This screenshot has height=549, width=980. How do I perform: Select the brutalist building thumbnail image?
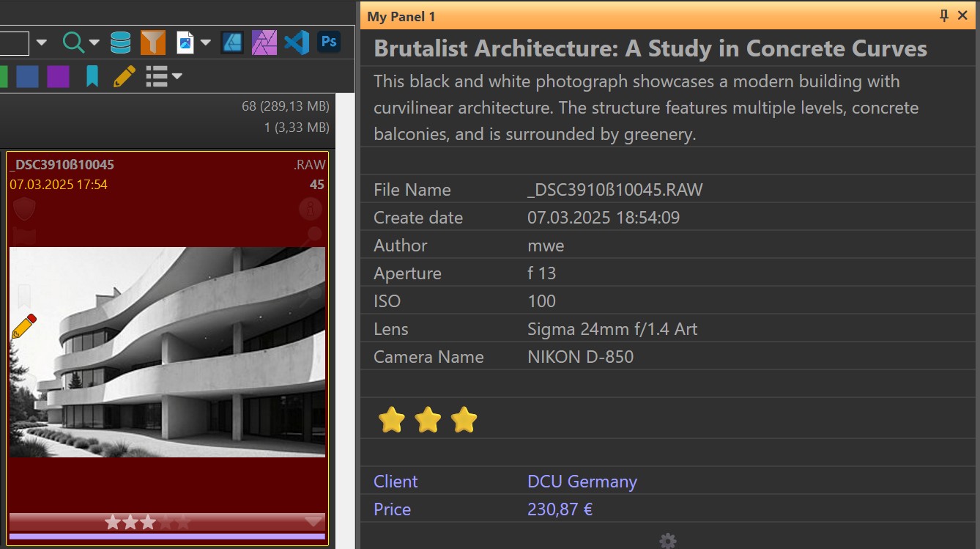pyautogui.click(x=167, y=352)
